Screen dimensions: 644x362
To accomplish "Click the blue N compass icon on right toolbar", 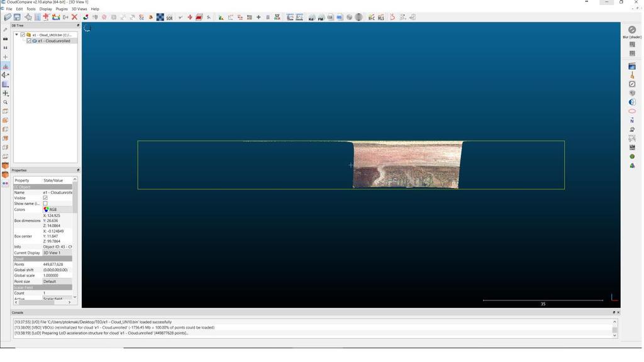I will pos(632,120).
